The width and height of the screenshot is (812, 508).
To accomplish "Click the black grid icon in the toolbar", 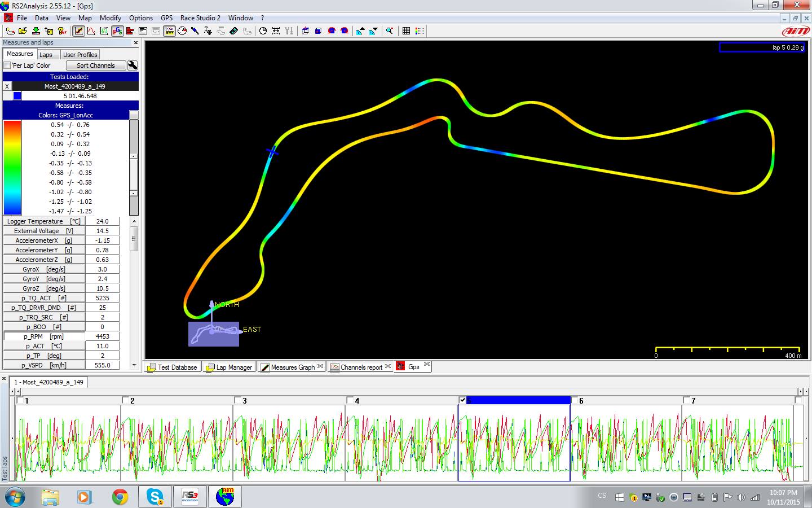I will [x=406, y=31].
